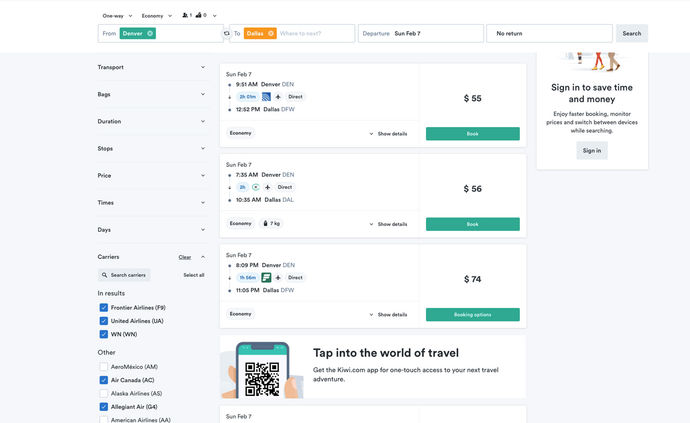Enable the AeroMéxico (AM) carrier checkbox
Viewport: 690px width, 423px height.
click(104, 367)
